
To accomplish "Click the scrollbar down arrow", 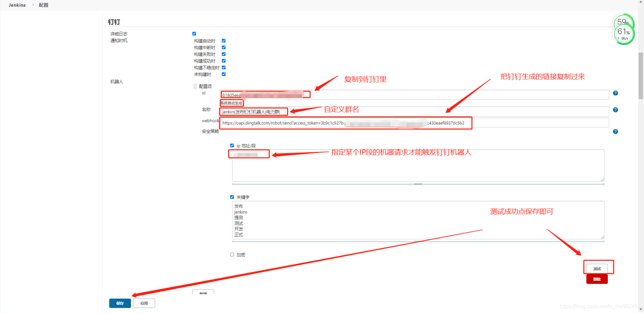I will click(641, 309).
